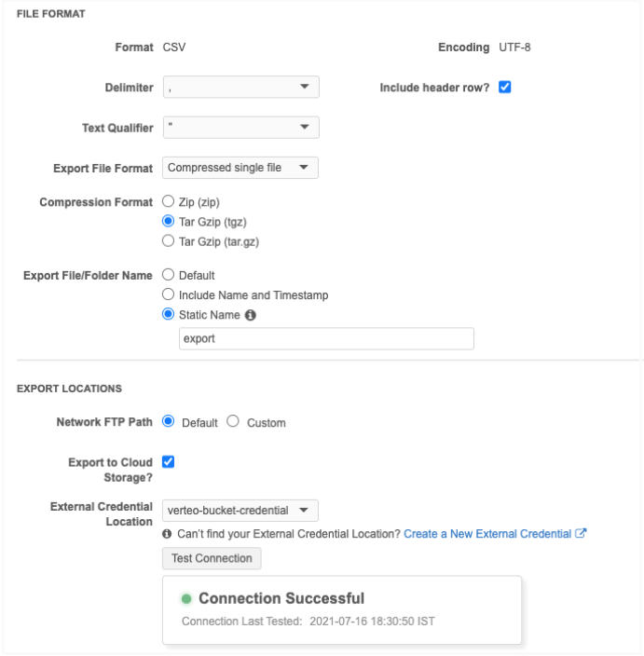Select Tar Gzip (tar.gz) radio button
Viewport: 644px width, 656px height.
[169, 241]
